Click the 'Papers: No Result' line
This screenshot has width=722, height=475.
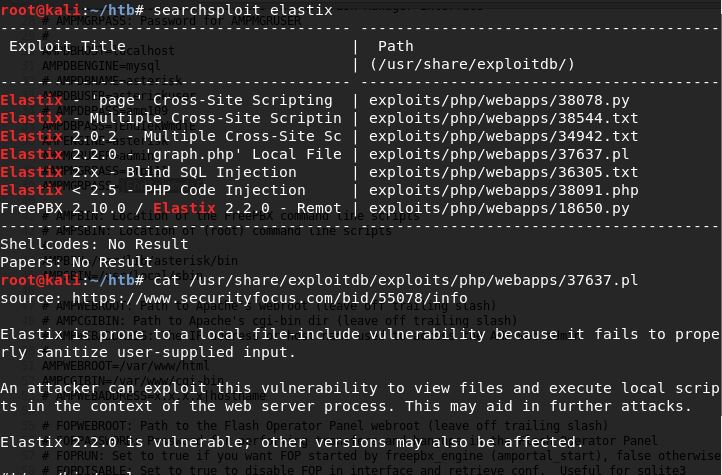click(x=76, y=262)
